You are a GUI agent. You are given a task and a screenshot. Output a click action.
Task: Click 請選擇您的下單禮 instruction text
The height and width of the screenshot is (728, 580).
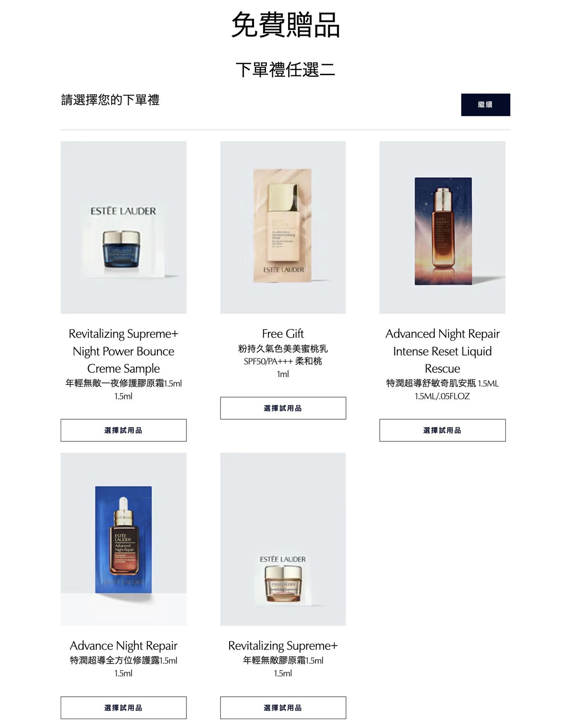pos(110,100)
